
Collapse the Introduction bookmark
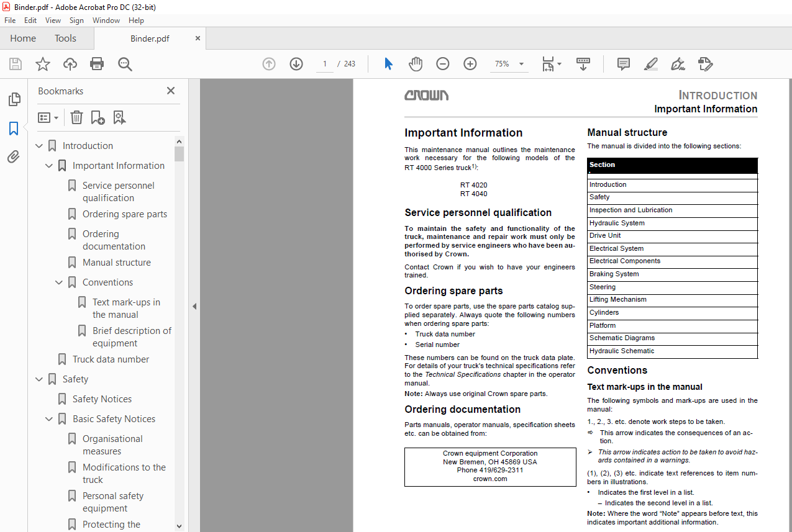tap(40, 146)
